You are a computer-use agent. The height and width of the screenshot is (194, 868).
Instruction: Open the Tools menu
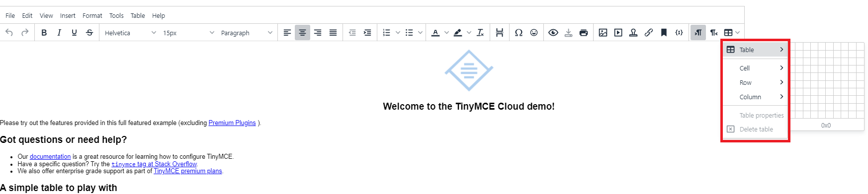click(x=116, y=15)
